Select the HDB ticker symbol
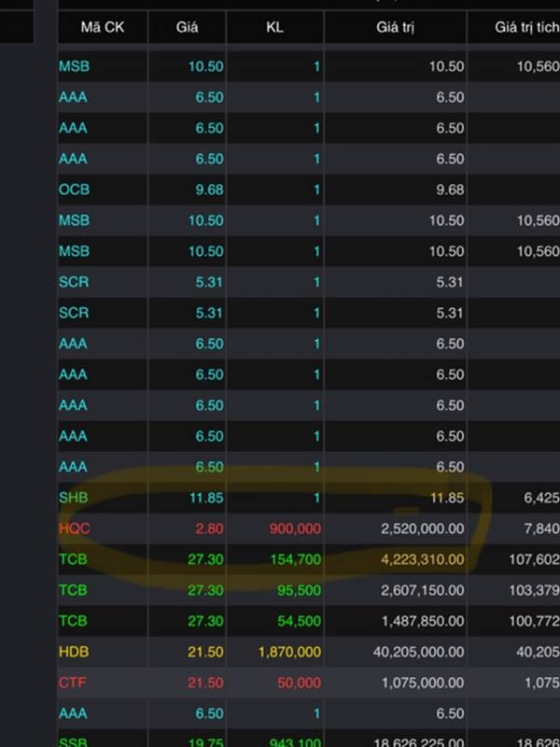This screenshot has height=747, width=560. click(74, 652)
